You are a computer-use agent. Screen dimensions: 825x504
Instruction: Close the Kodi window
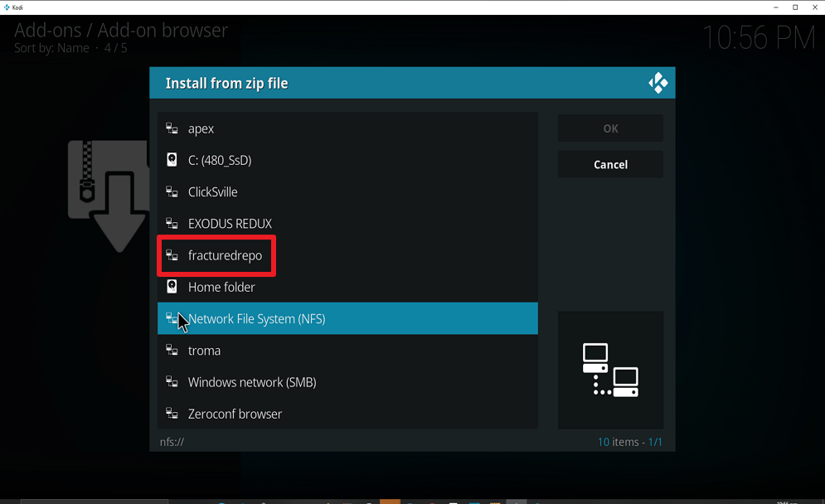coord(815,7)
